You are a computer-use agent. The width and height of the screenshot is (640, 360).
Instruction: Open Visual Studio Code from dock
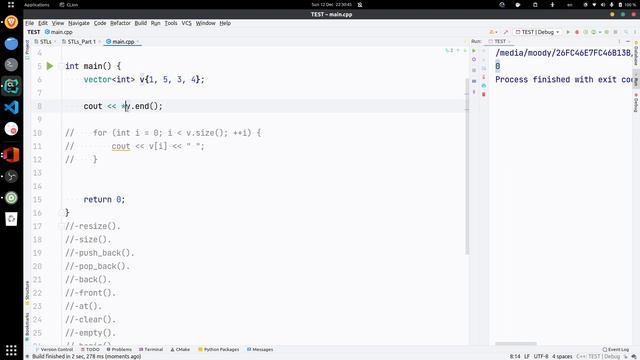coord(11,107)
